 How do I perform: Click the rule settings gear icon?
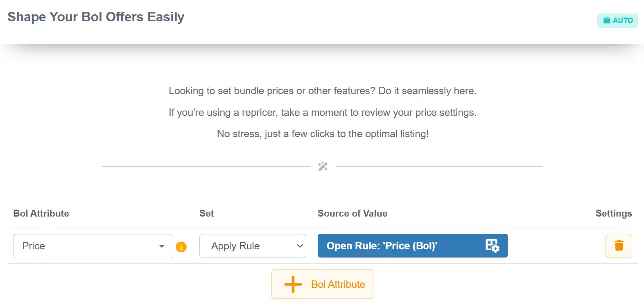tap(492, 246)
